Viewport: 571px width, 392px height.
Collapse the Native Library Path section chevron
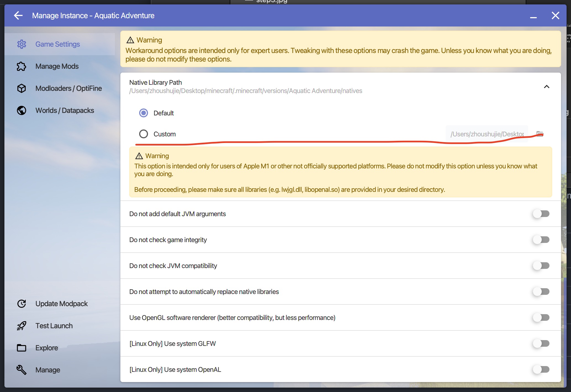(x=546, y=87)
